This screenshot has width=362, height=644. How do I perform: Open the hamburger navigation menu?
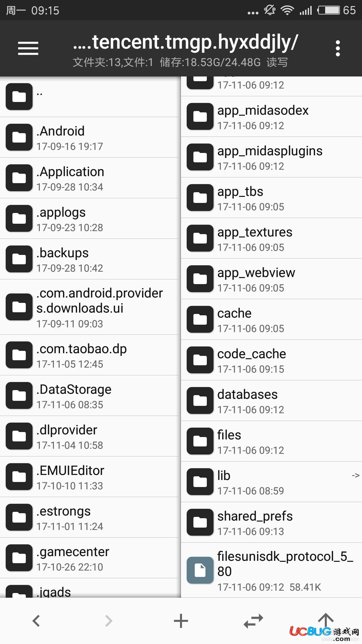click(x=28, y=48)
